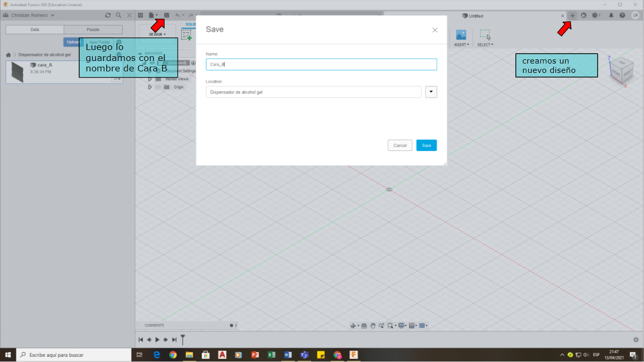
Task: Close the Untitled document tab
Action: pos(562,16)
